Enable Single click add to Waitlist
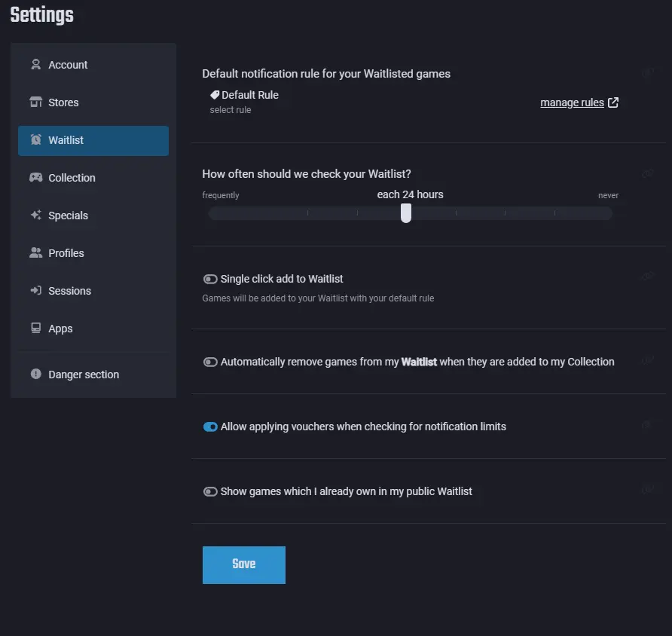The width and height of the screenshot is (672, 636). pyautogui.click(x=210, y=280)
